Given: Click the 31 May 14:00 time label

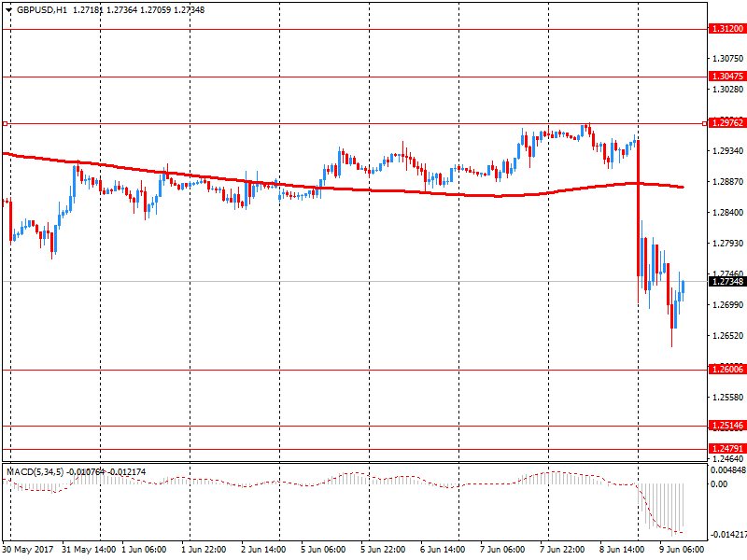Looking at the screenshot, I should tap(89, 550).
